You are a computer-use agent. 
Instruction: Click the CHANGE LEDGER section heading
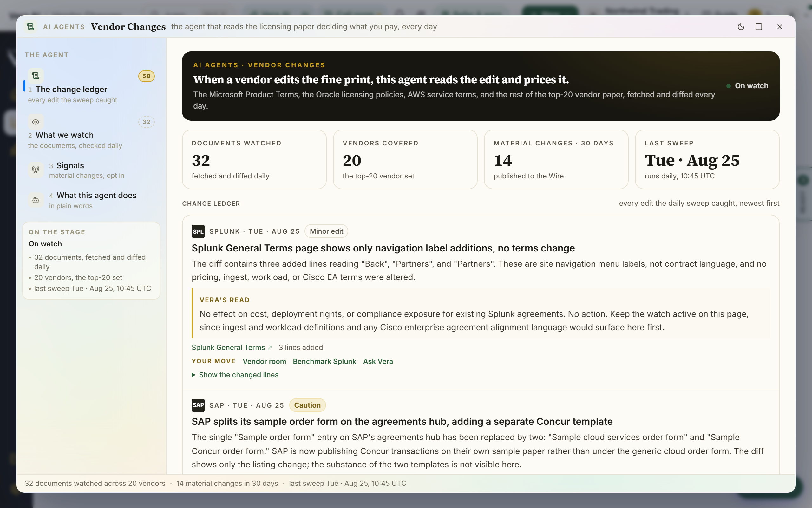[211, 204]
